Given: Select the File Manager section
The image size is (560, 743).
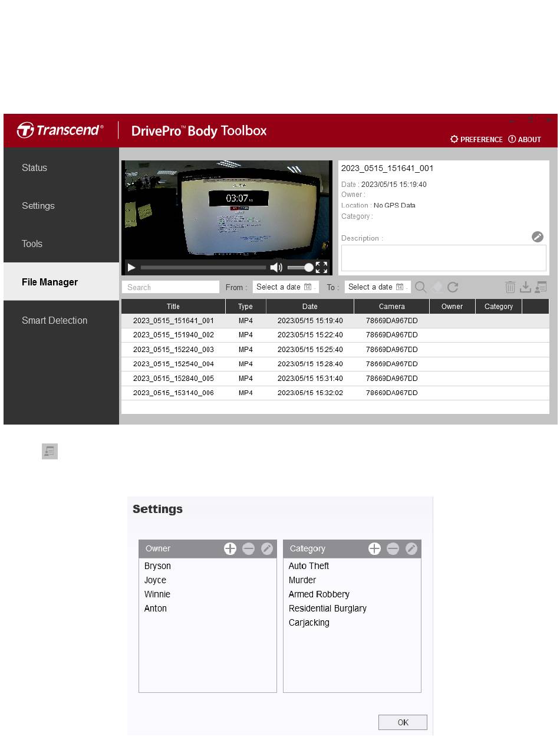Looking at the screenshot, I should pyautogui.click(x=61, y=282).
